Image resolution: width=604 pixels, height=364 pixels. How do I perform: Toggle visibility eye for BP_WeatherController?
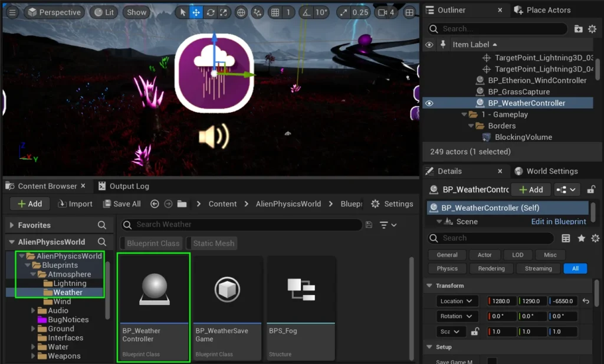pos(429,103)
